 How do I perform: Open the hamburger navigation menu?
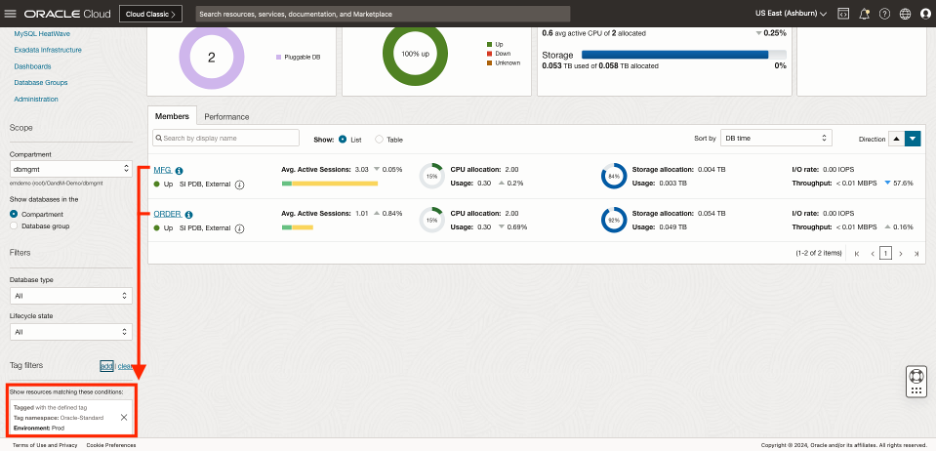click(10, 14)
